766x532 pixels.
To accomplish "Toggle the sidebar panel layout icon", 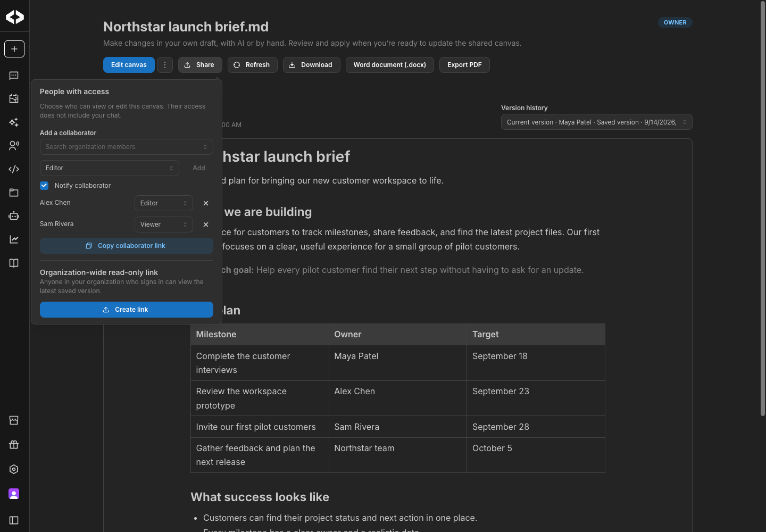I will pyautogui.click(x=14, y=520).
